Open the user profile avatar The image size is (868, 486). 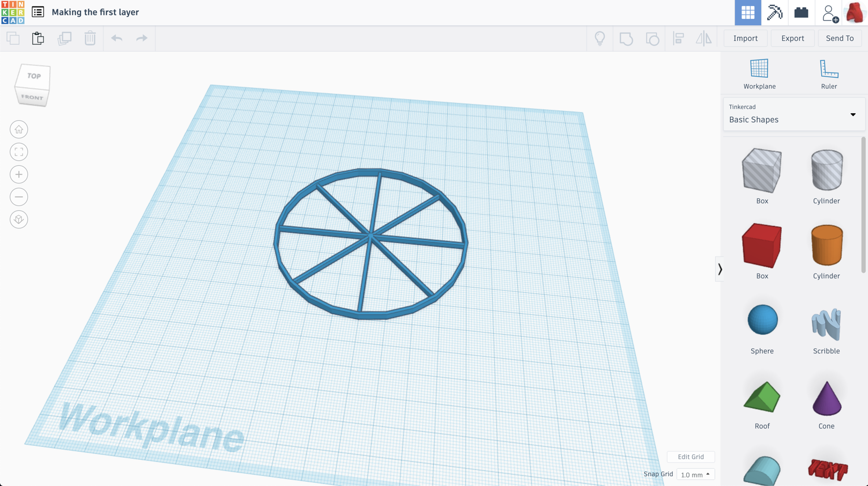[855, 12]
